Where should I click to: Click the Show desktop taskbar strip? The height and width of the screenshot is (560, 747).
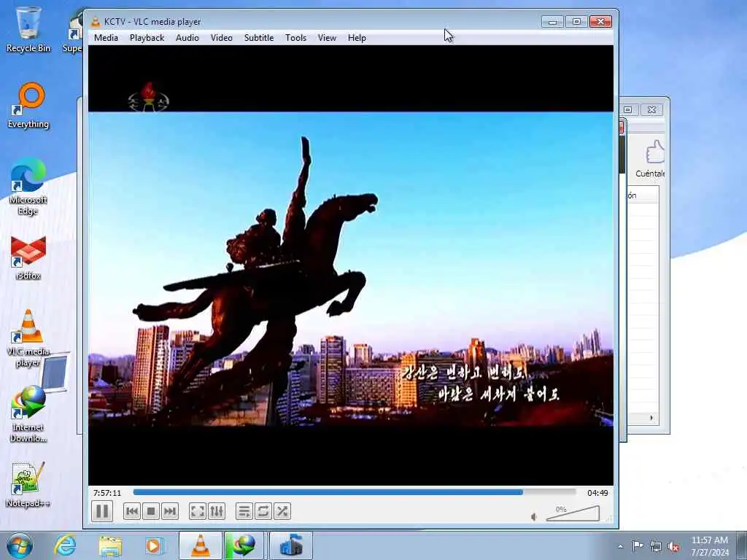742,545
